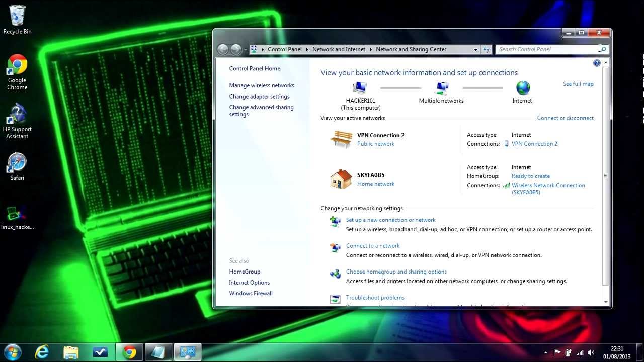Click the power battery tray icon
The width and height of the screenshot is (644, 362).
tap(569, 352)
